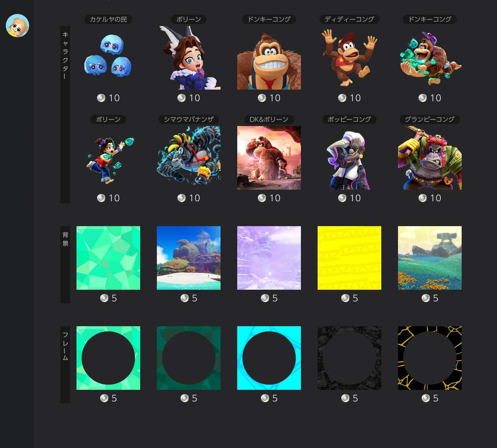Choose the flower meadow background
Image resolution: width=497 pixels, height=448 pixels.
[430, 258]
